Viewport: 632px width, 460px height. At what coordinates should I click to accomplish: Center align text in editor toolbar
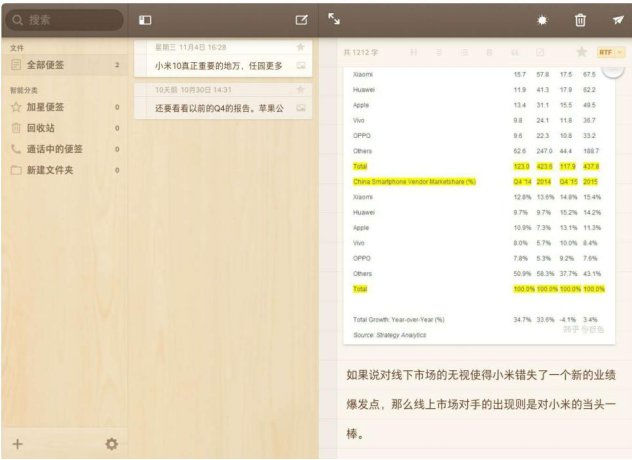pos(439,52)
